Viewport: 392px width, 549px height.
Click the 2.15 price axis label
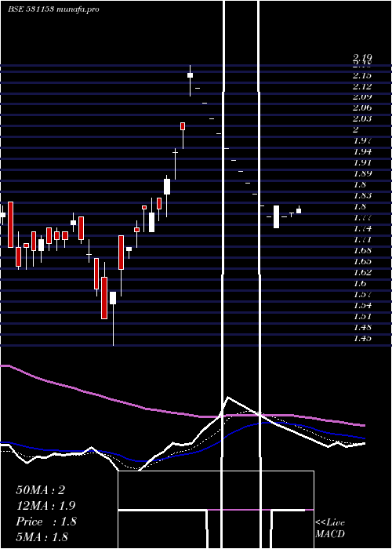tap(362, 75)
